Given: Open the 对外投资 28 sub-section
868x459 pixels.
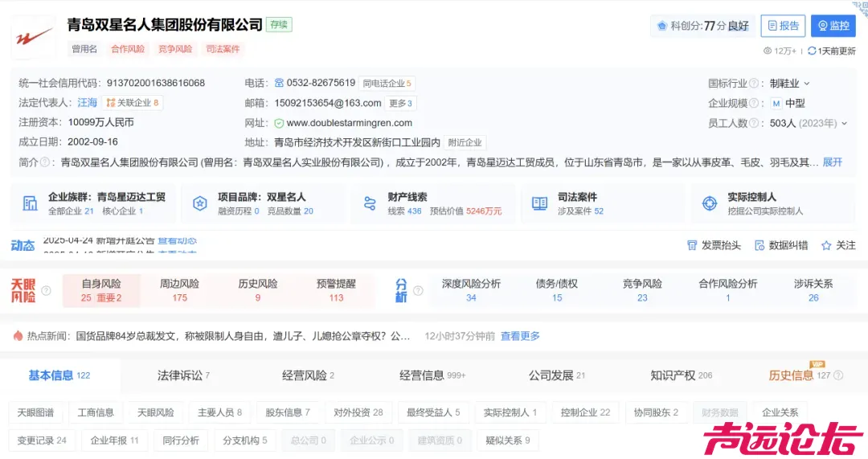Looking at the screenshot, I should pyautogui.click(x=358, y=412).
